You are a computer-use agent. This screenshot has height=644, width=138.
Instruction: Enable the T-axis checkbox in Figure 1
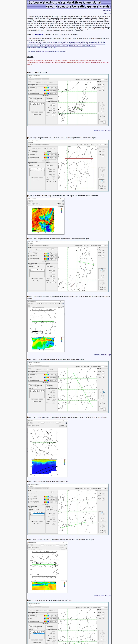tap(38, 115)
